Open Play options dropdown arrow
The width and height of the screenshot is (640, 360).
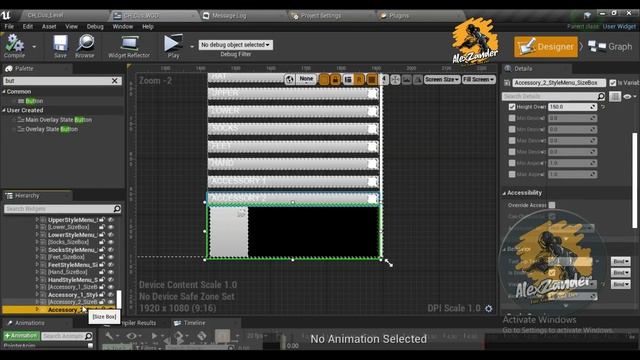(192, 47)
